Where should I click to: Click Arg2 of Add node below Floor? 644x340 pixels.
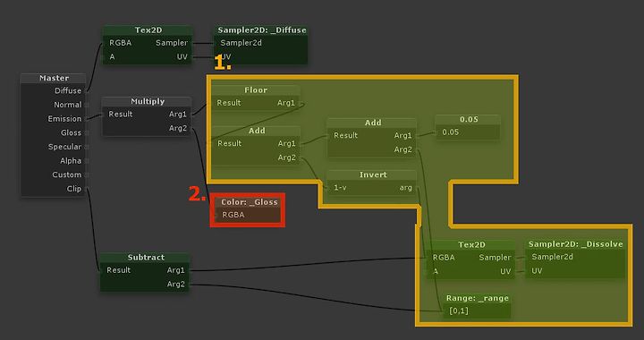[x=287, y=157]
